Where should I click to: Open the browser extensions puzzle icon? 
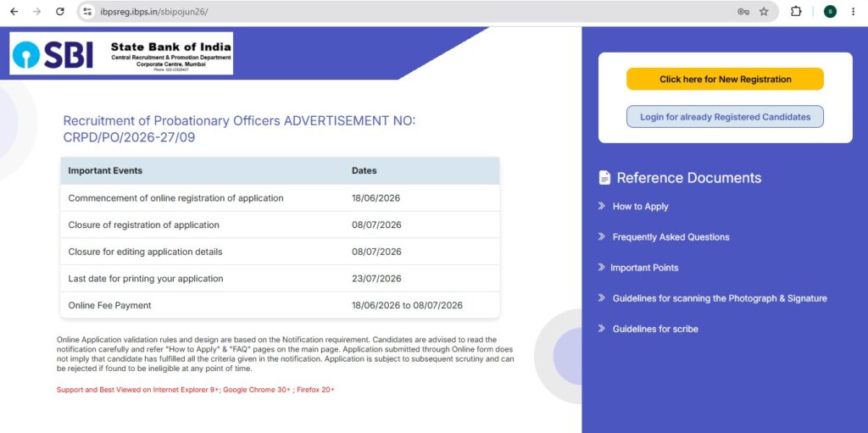796,11
